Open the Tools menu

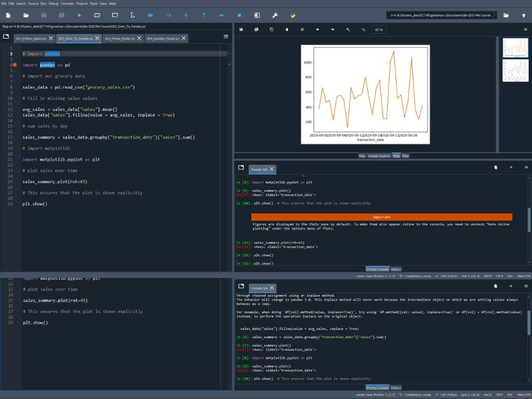point(94,4)
